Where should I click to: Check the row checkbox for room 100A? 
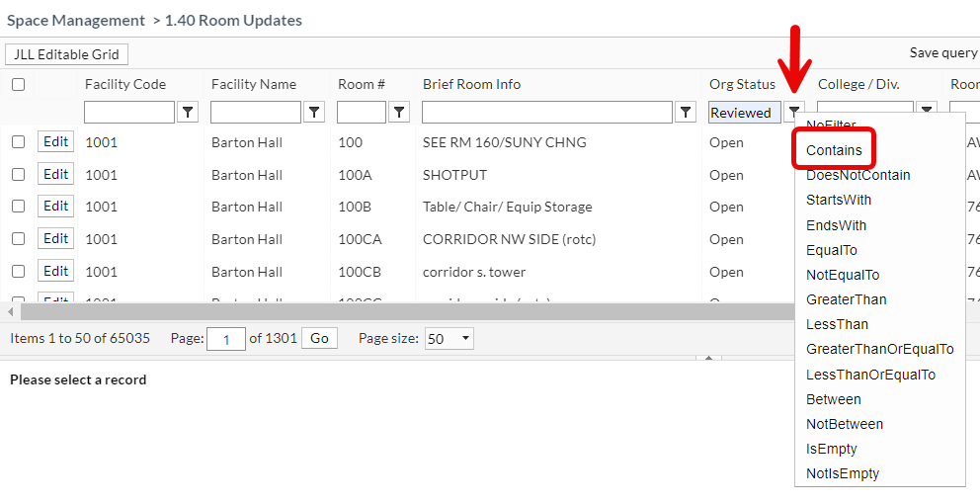[18, 175]
